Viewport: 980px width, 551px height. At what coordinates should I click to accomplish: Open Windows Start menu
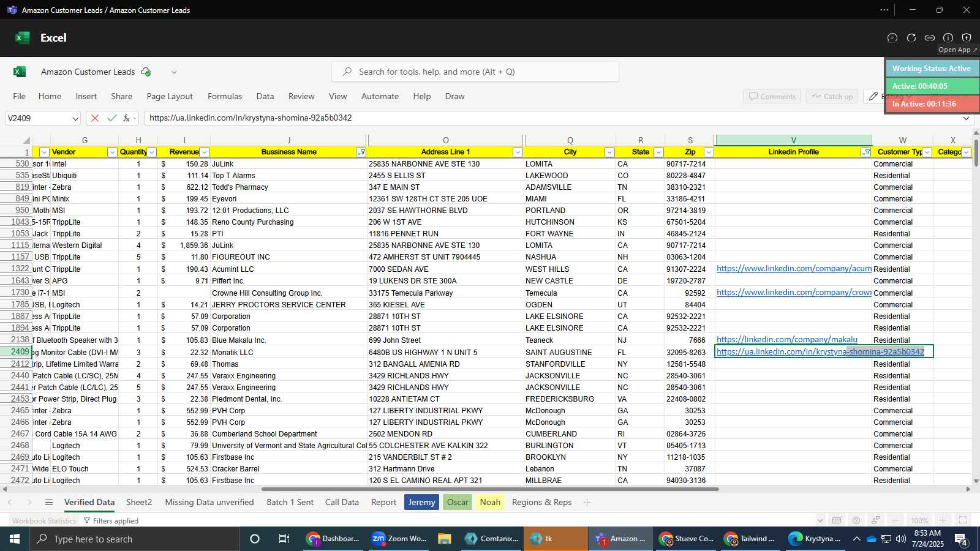tap(15, 539)
